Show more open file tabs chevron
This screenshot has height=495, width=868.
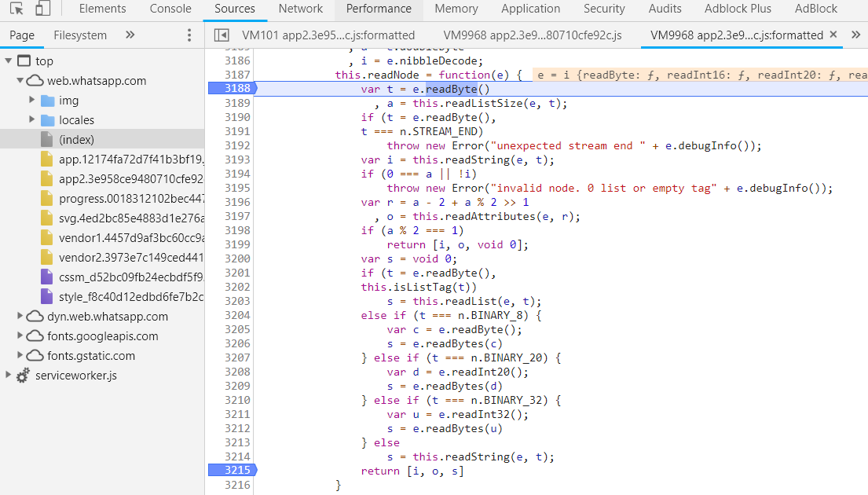[x=855, y=35]
